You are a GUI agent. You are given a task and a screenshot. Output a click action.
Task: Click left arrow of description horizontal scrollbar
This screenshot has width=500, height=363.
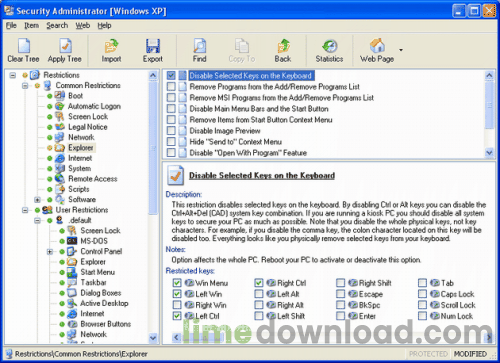176,338
